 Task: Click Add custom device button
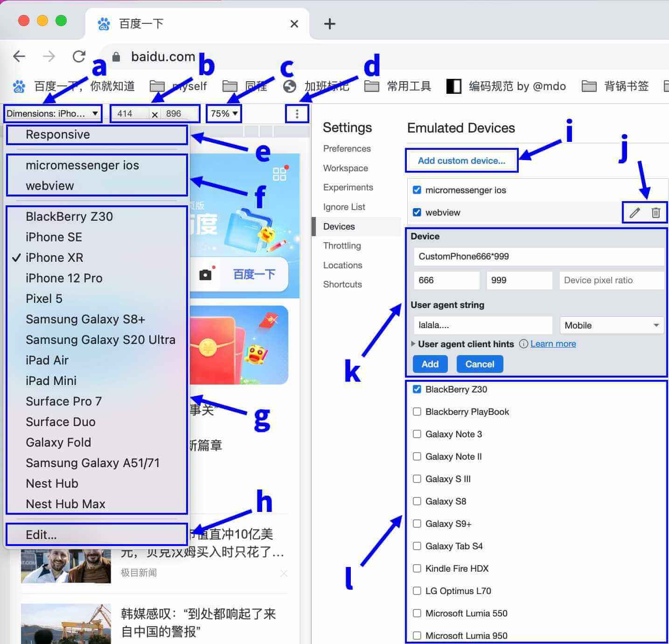pos(461,161)
